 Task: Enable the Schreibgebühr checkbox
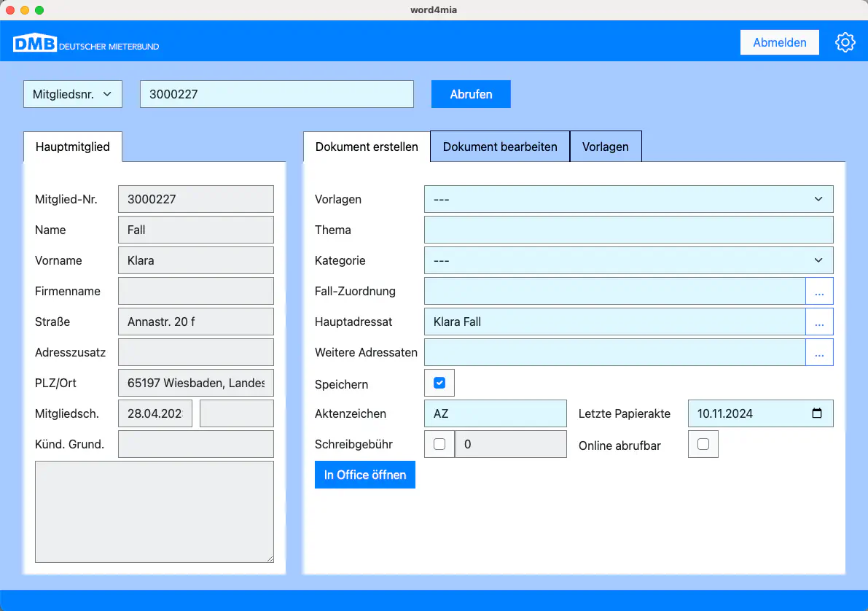(x=439, y=444)
